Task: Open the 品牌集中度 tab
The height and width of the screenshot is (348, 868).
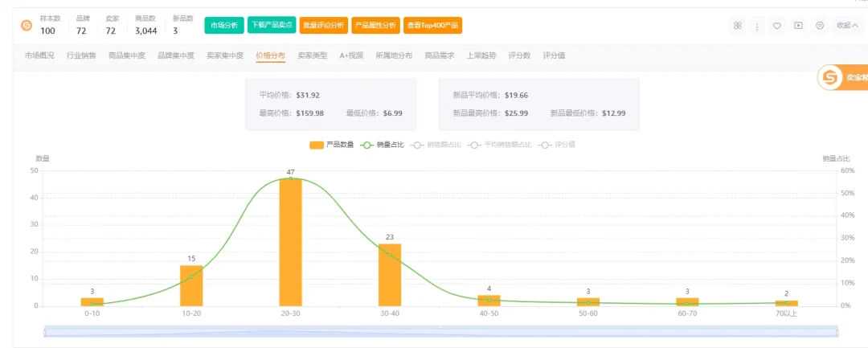Action: 176,55
